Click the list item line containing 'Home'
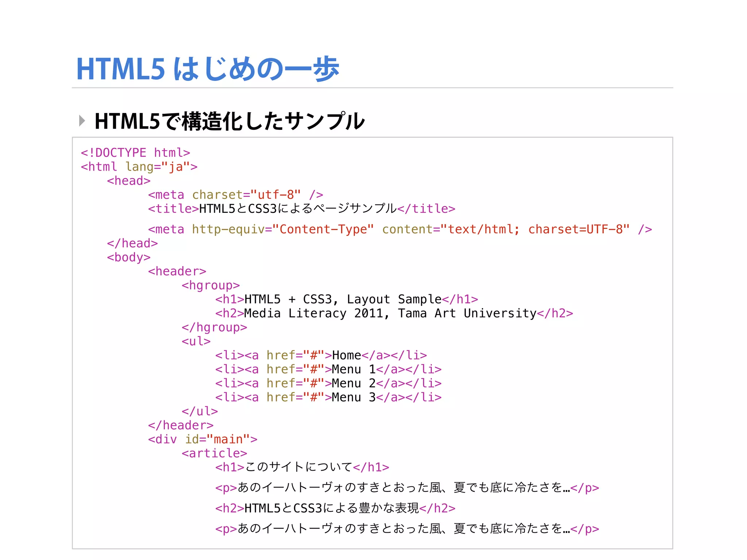The image size is (747, 560). coord(321,355)
